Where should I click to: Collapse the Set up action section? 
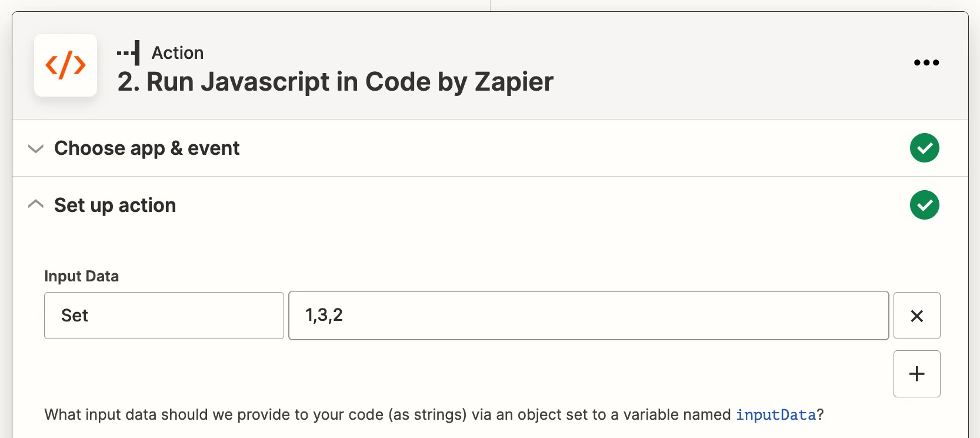point(36,204)
